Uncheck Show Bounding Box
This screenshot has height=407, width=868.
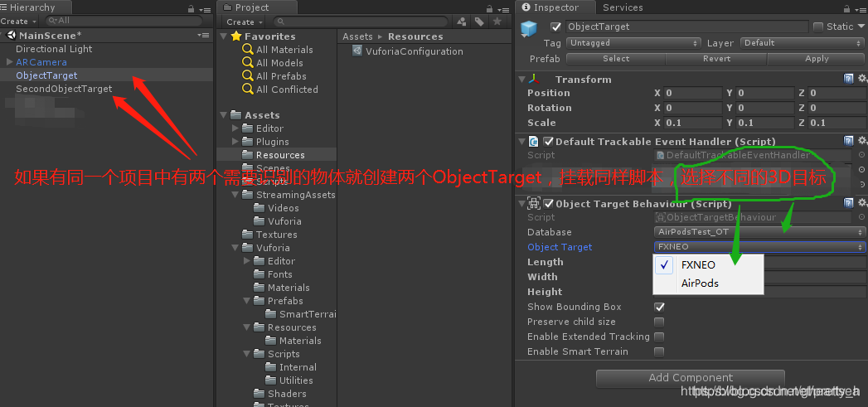659,307
